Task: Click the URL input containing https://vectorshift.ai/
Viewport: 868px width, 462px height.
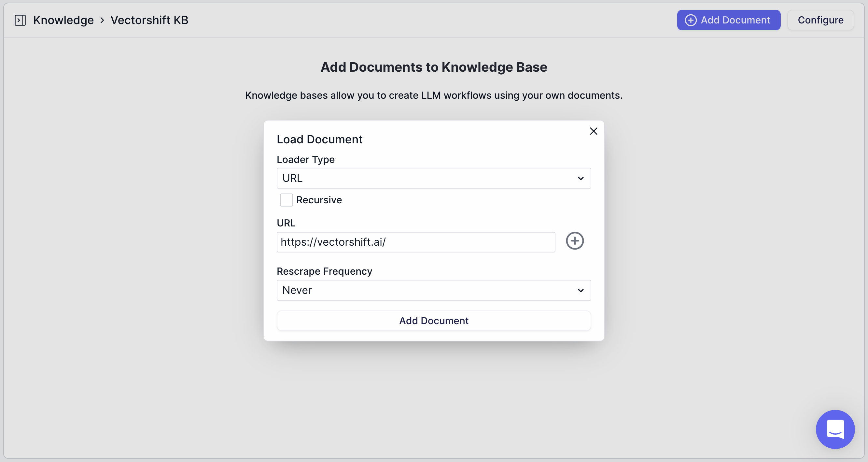Action: (x=415, y=242)
